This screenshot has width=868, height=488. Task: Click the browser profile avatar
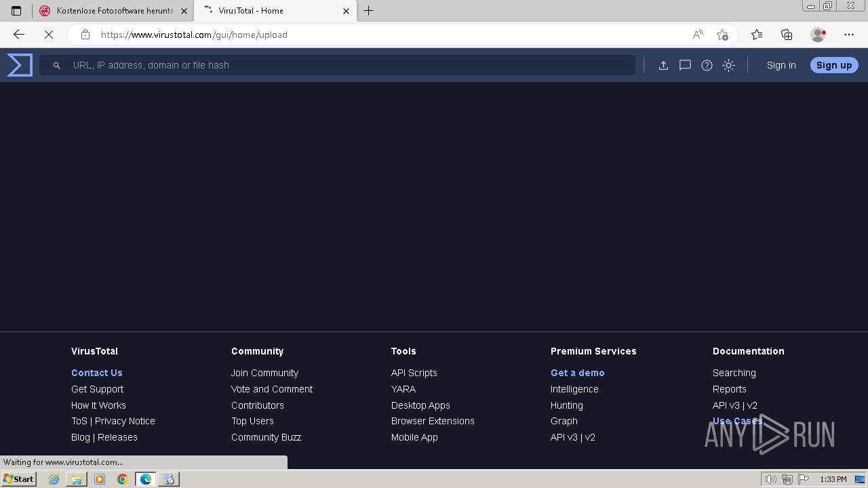pyautogui.click(x=818, y=35)
